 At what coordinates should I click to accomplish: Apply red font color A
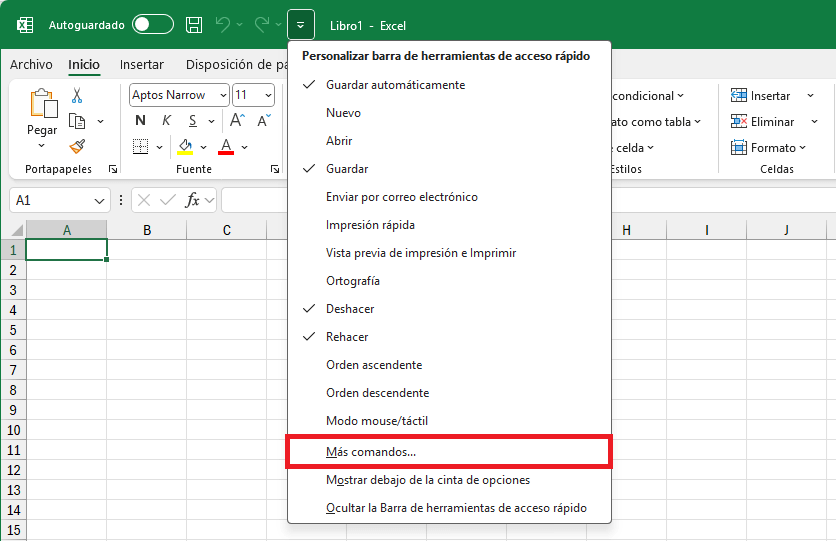pyautogui.click(x=226, y=147)
